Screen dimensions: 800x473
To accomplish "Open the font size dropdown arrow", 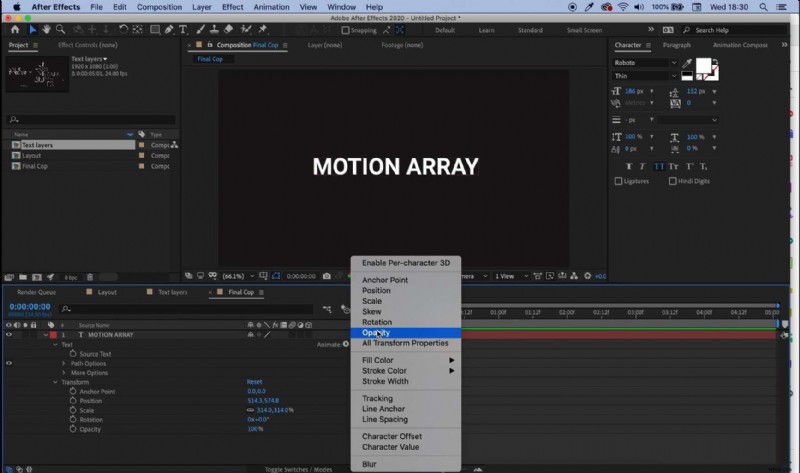I will click(x=652, y=91).
